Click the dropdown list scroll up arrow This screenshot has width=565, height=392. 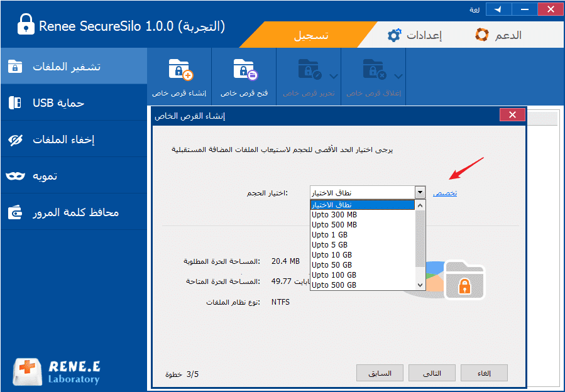tap(420, 205)
